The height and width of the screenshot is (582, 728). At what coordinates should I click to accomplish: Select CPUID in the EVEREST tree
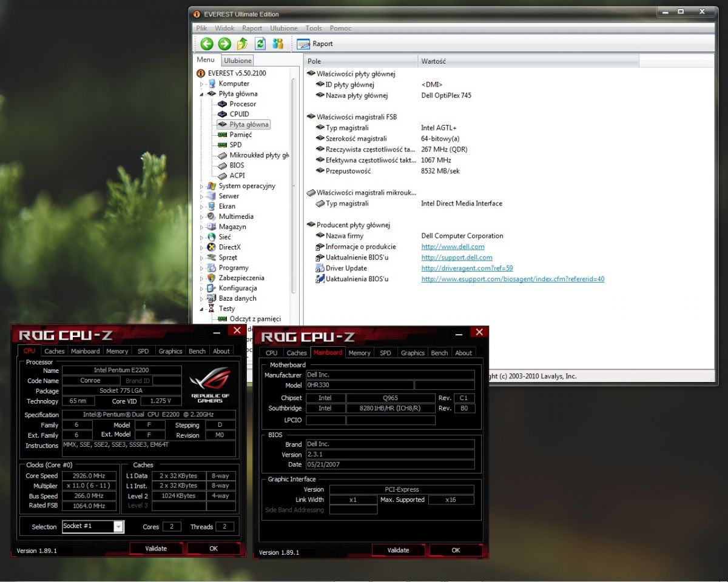coord(239,114)
